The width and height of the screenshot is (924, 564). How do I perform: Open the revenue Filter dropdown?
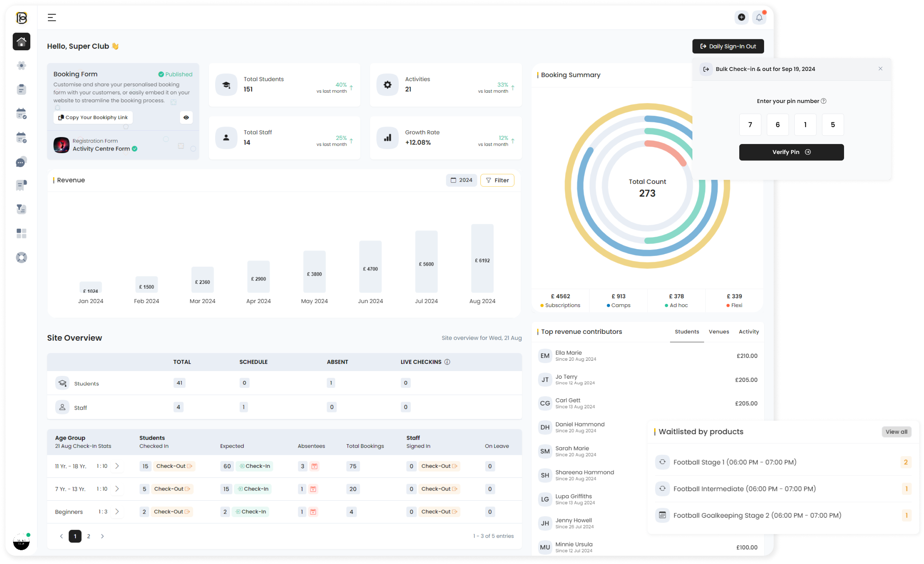(x=497, y=180)
